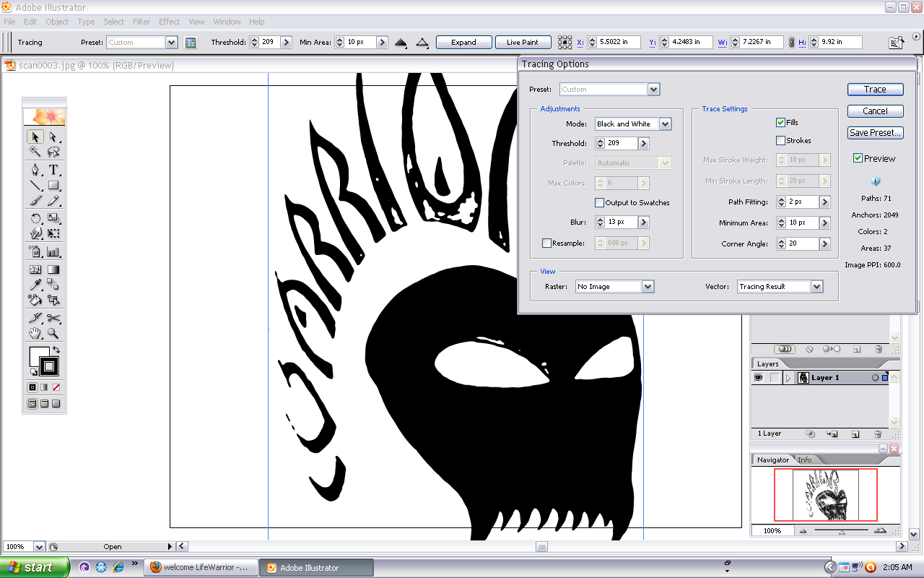Click the Trace button
This screenshot has width=924, height=578.
tap(875, 90)
